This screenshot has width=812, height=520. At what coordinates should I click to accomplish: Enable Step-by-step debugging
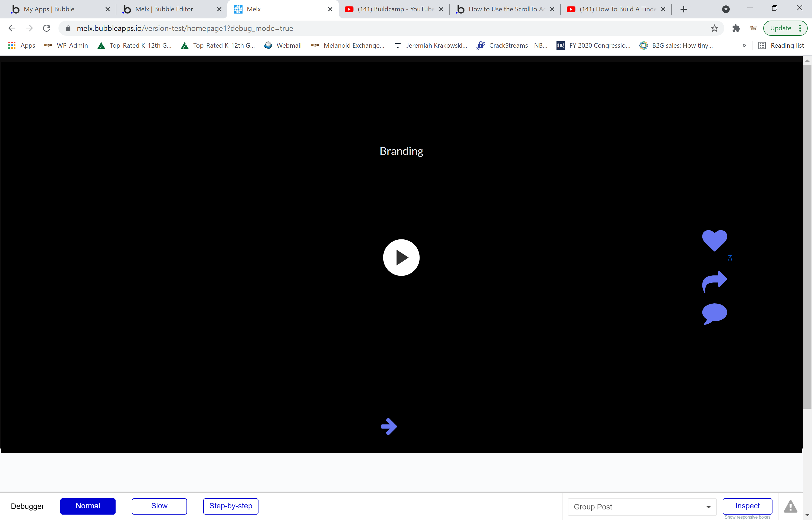231,506
